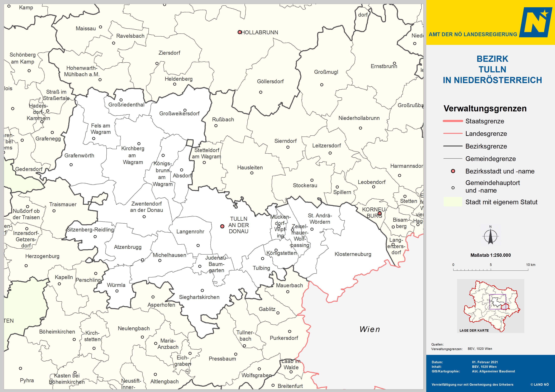This screenshot has height=392, width=555.
Task: Click the Amt der NÖ Landesregierung text
Action: point(473,34)
